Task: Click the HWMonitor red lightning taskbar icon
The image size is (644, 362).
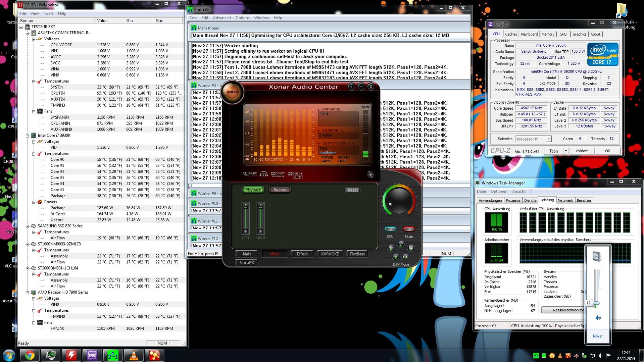Action: coord(71,355)
